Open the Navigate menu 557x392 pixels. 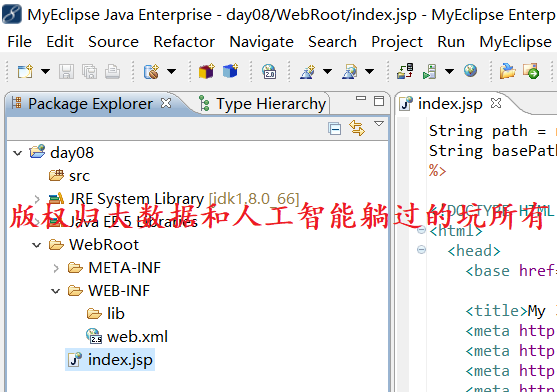click(x=261, y=42)
